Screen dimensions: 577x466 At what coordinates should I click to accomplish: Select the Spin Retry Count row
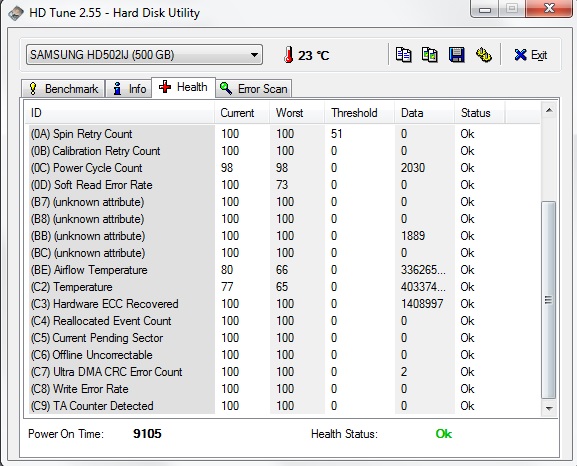pos(283,134)
